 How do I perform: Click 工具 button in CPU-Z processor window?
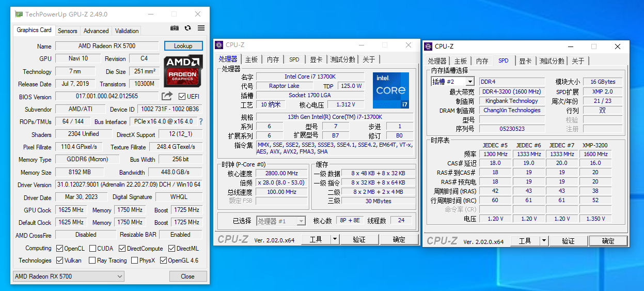point(316,239)
